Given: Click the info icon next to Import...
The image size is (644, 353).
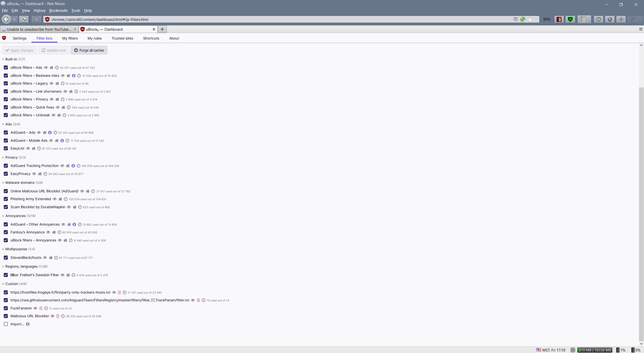Looking at the screenshot, I should point(28,324).
